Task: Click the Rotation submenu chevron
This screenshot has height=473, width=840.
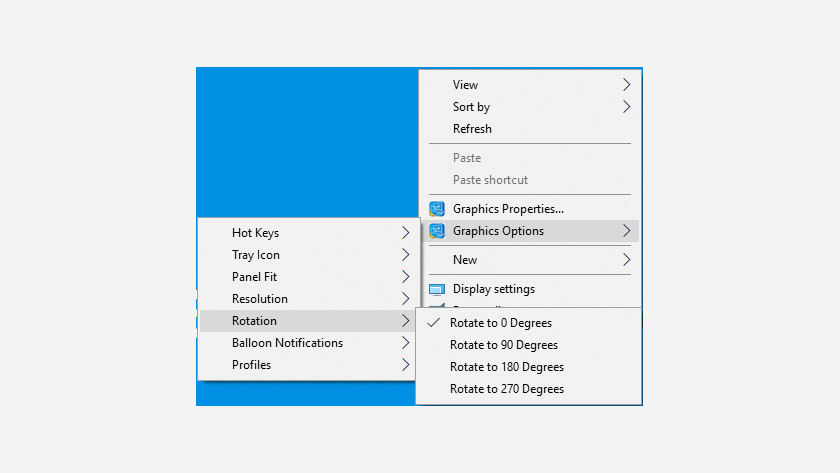Action: point(405,321)
